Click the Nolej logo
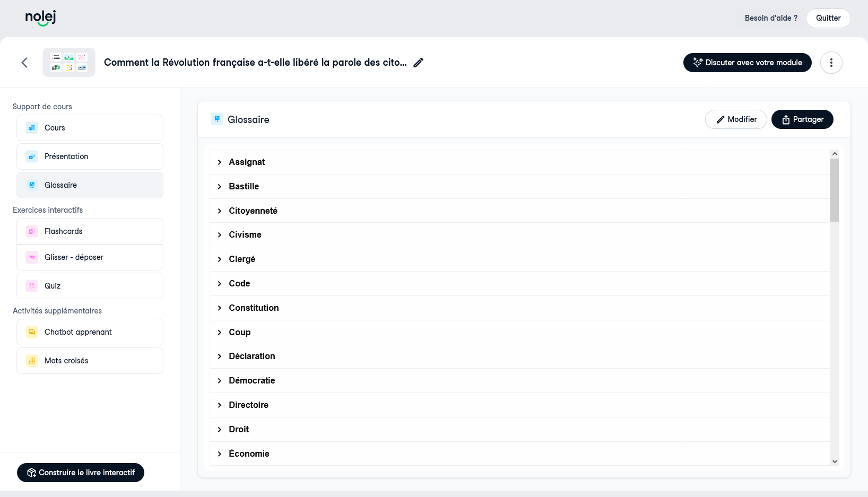 tap(40, 18)
